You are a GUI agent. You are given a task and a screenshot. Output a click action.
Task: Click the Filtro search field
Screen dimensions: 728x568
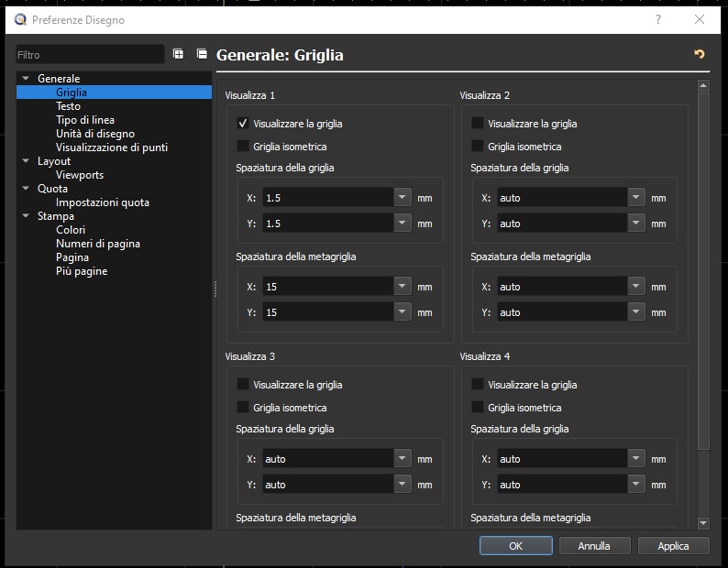pos(90,55)
